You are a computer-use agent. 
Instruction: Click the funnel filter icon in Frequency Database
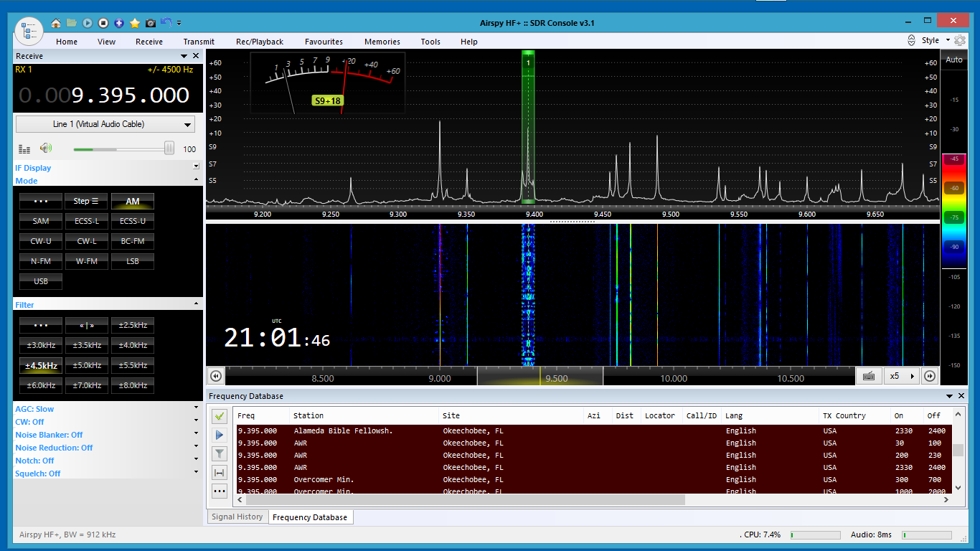point(220,453)
